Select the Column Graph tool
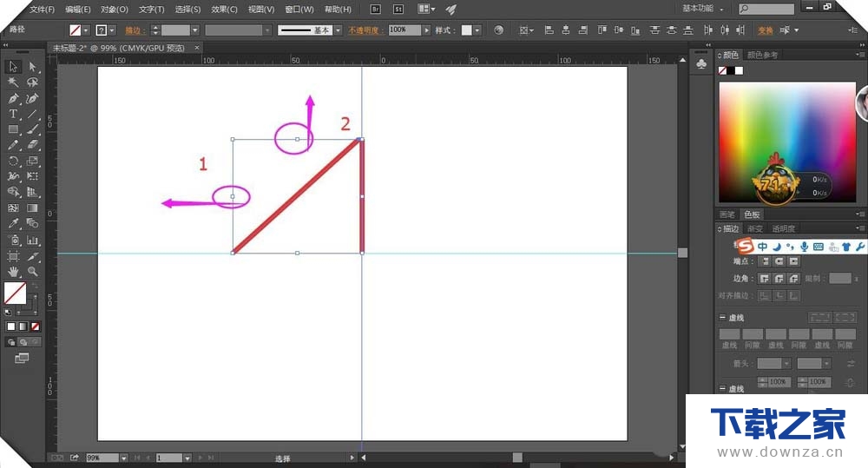 click(x=32, y=241)
